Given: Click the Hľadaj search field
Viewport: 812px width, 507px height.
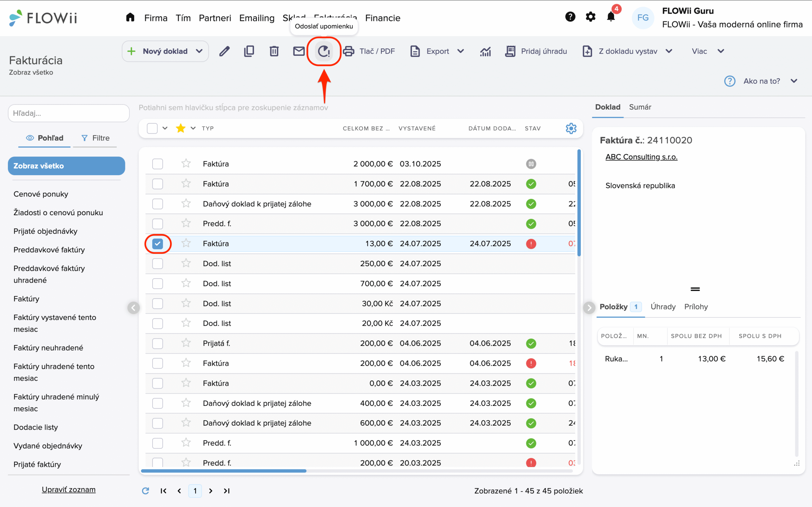Looking at the screenshot, I should point(69,113).
